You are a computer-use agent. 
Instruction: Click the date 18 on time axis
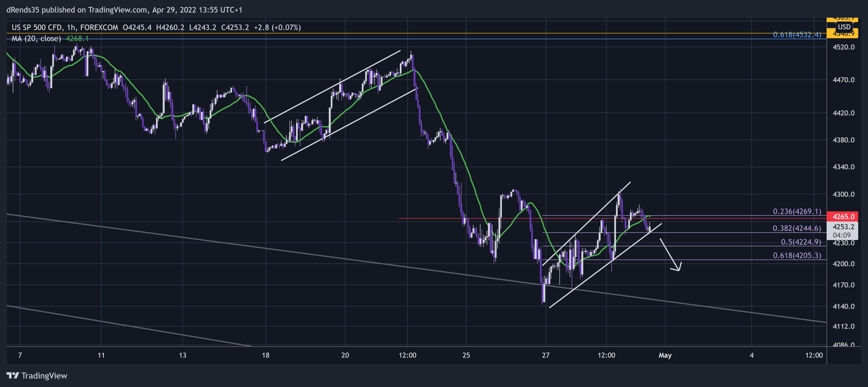(266, 355)
